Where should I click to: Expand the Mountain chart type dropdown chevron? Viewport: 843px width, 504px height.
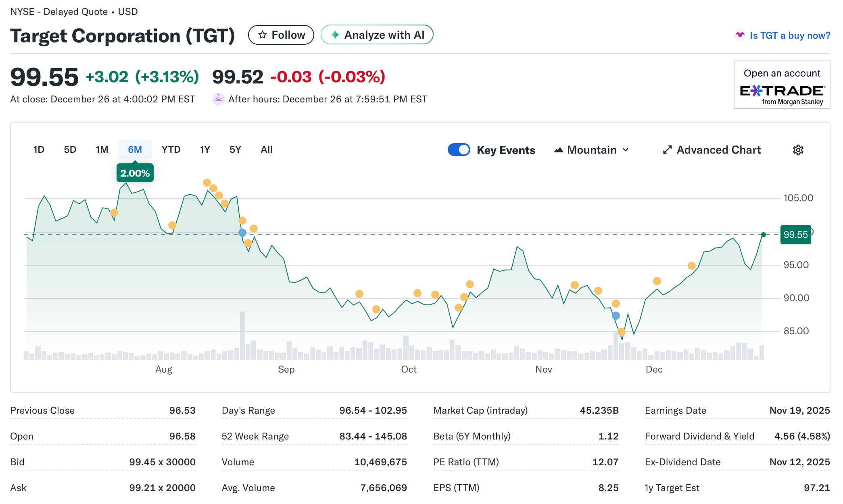(x=626, y=150)
